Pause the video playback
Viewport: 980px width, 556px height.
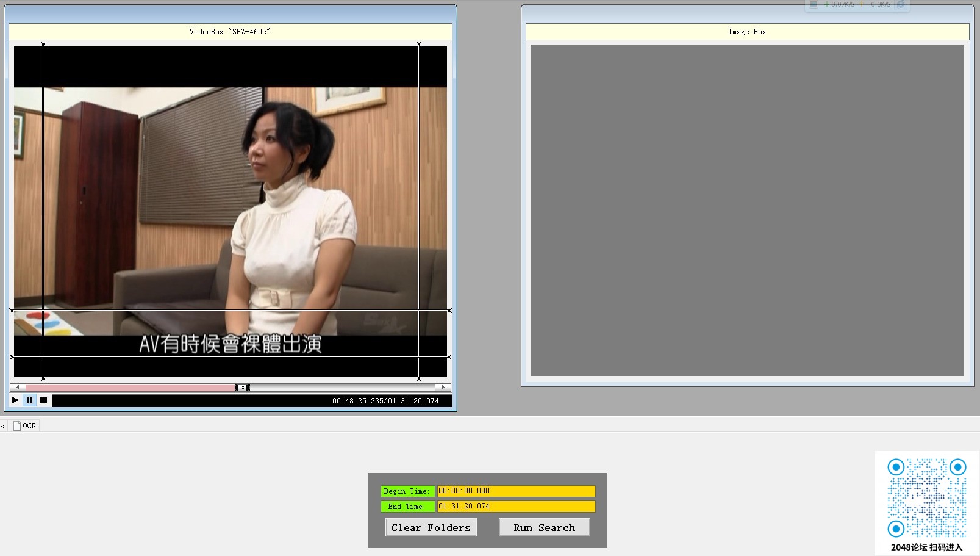coord(30,400)
